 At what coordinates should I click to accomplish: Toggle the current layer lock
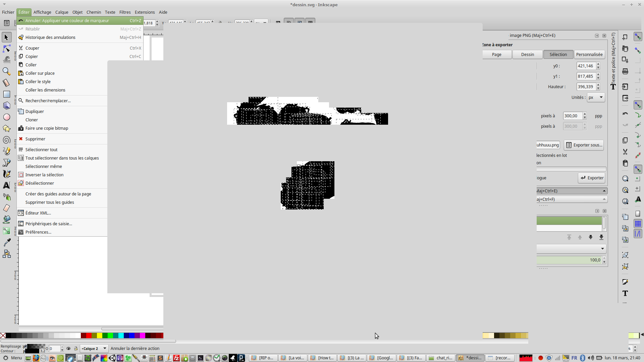pyautogui.click(x=76, y=349)
